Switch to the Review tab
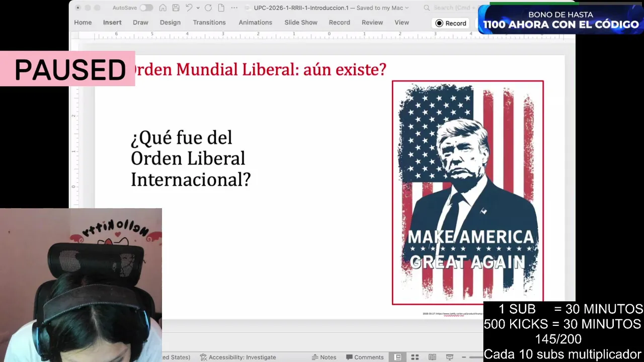Image resolution: width=644 pixels, height=362 pixels. pos(372,23)
